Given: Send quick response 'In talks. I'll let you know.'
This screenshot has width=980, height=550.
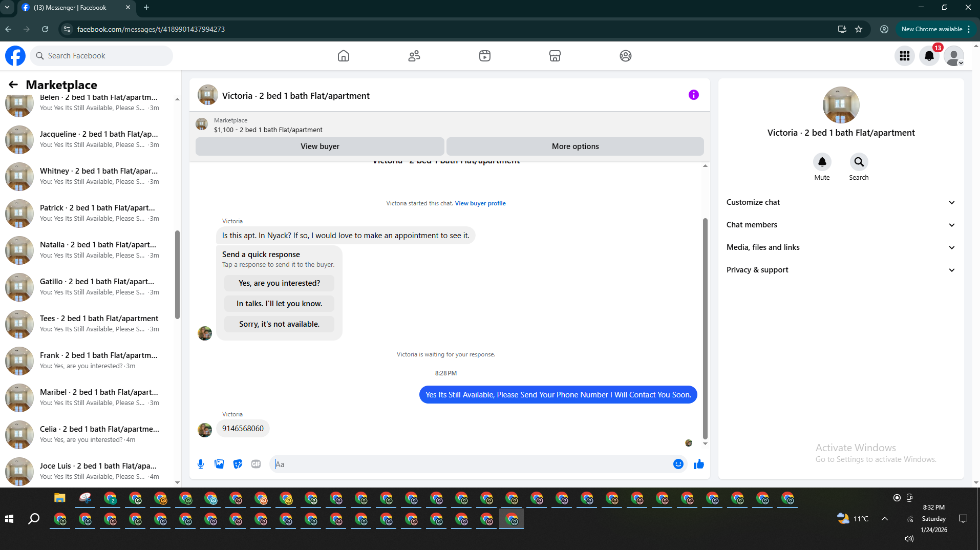Looking at the screenshot, I should (x=280, y=304).
